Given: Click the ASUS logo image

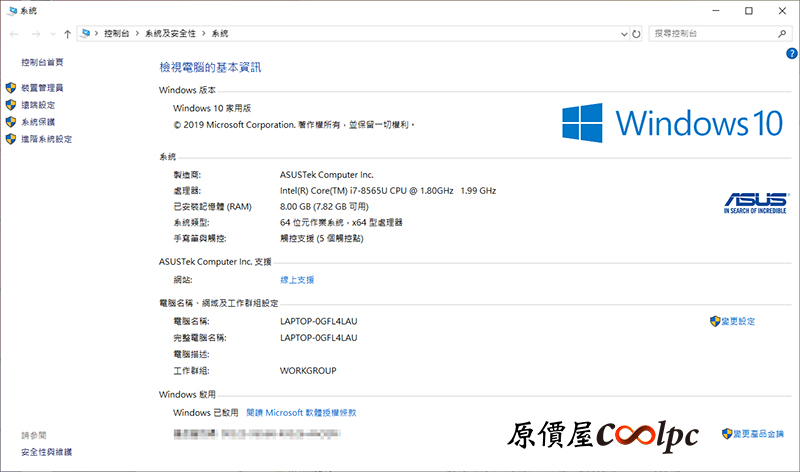Looking at the screenshot, I should click(x=756, y=203).
